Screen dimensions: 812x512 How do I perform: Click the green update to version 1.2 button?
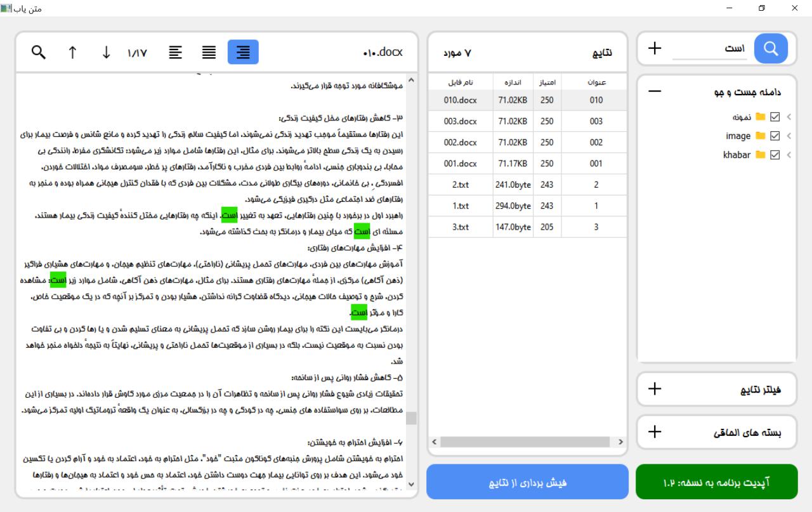coord(717,482)
